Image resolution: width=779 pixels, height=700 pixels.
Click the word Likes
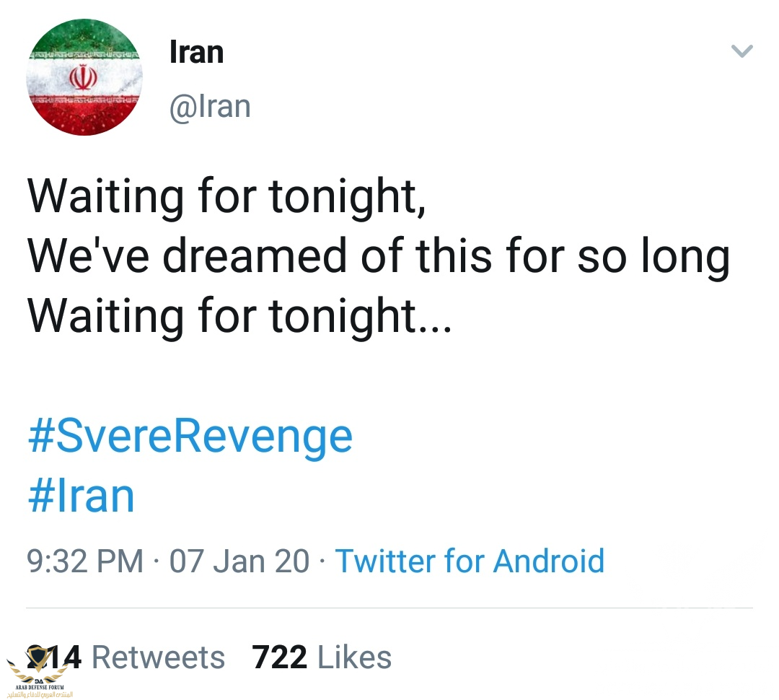click(354, 657)
